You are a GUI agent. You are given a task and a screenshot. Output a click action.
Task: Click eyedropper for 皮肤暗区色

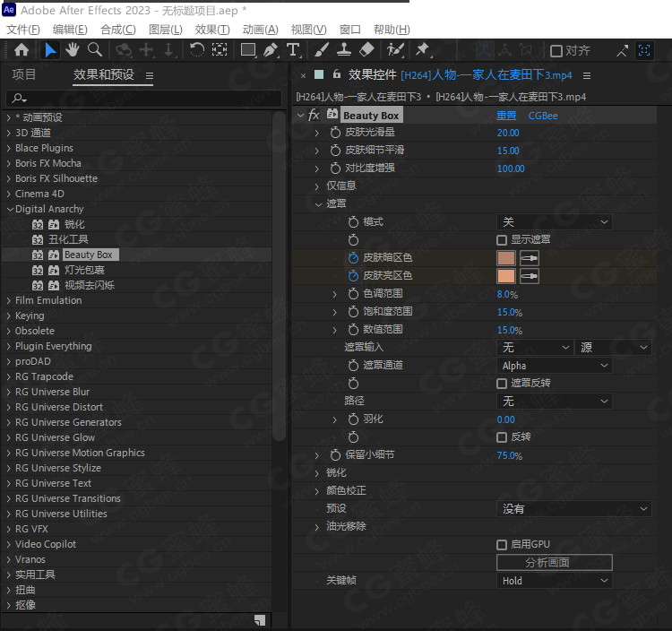(x=530, y=258)
